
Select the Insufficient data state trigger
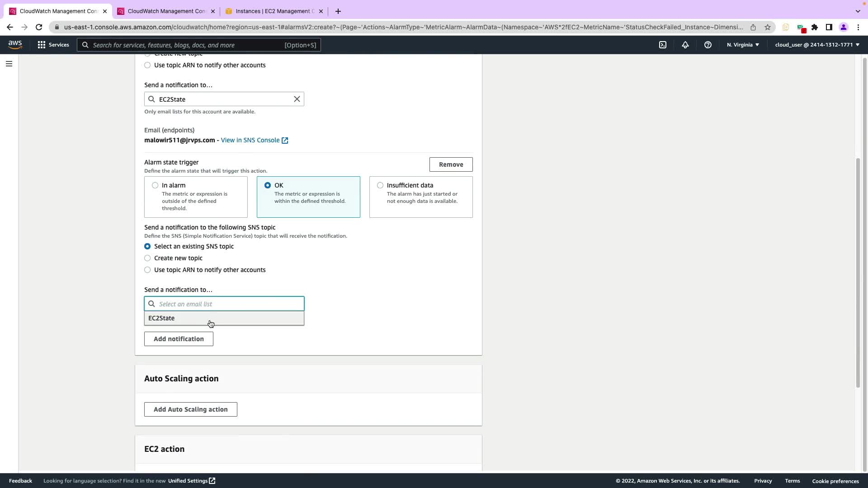click(x=380, y=185)
